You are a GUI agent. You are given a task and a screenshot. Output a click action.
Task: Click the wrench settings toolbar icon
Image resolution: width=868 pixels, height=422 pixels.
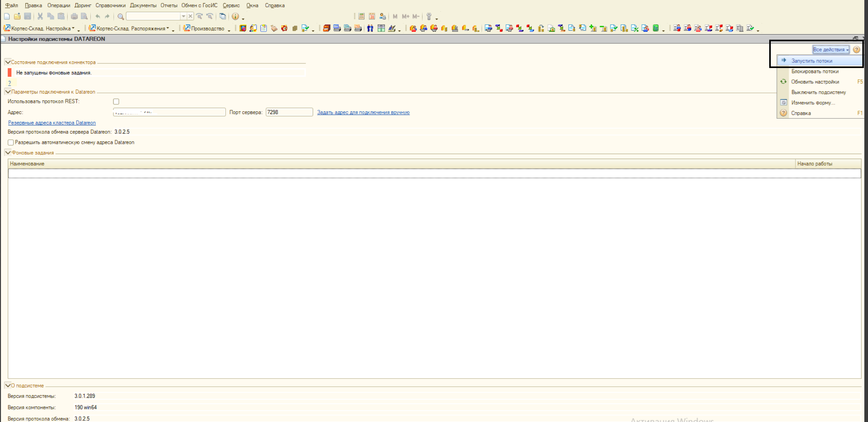[428, 16]
